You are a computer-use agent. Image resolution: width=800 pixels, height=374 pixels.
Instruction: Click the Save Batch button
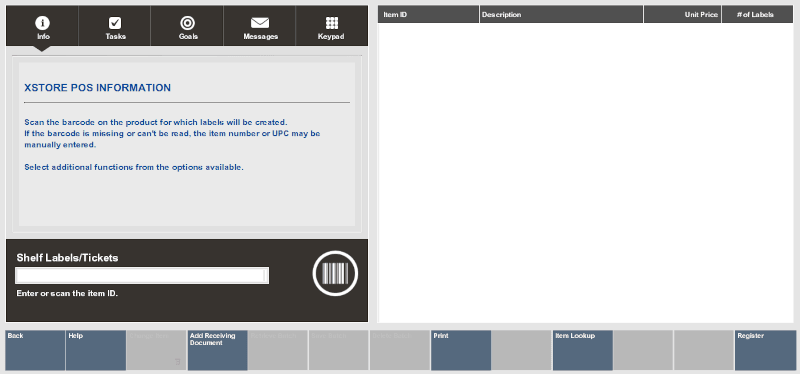339,350
